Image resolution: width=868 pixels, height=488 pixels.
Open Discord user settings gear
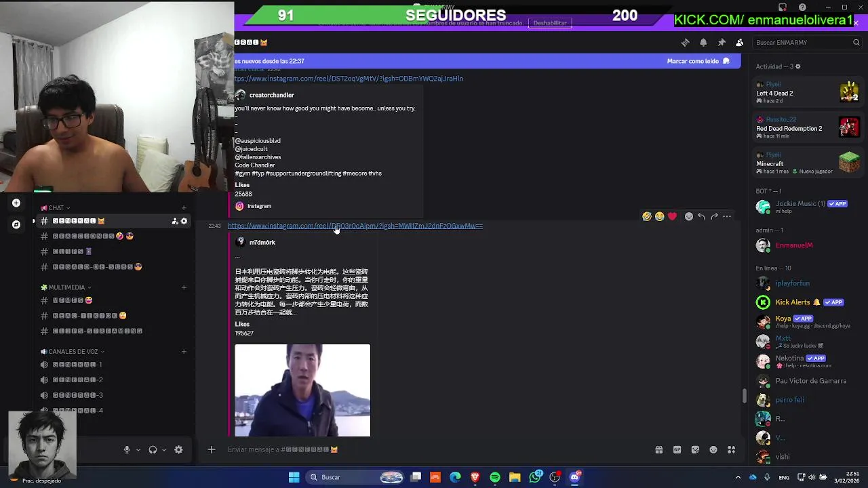click(x=178, y=449)
